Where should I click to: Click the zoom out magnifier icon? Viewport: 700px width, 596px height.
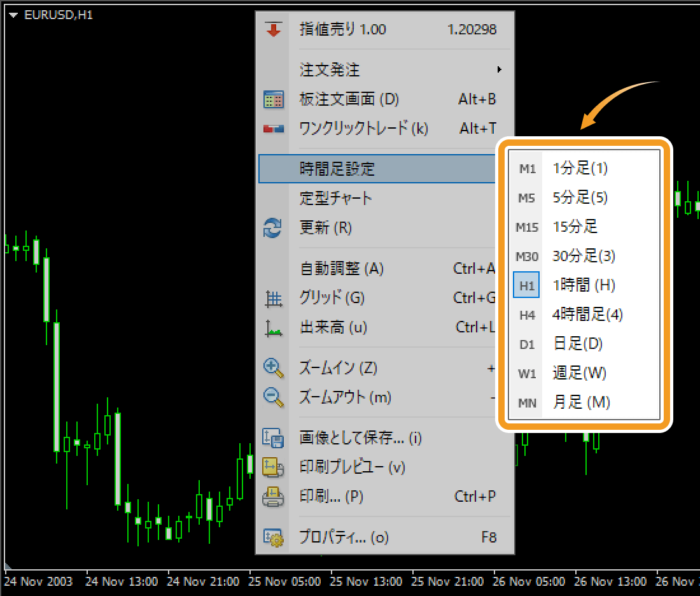pos(273,397)
